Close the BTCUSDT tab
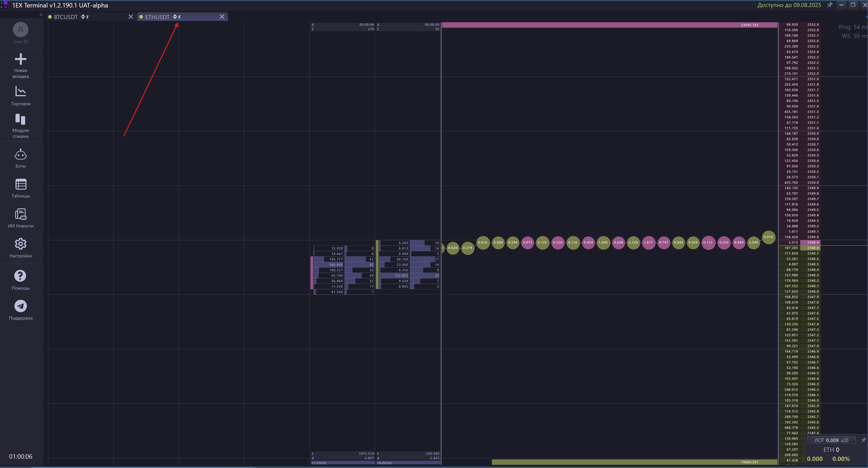 point(131,17)
